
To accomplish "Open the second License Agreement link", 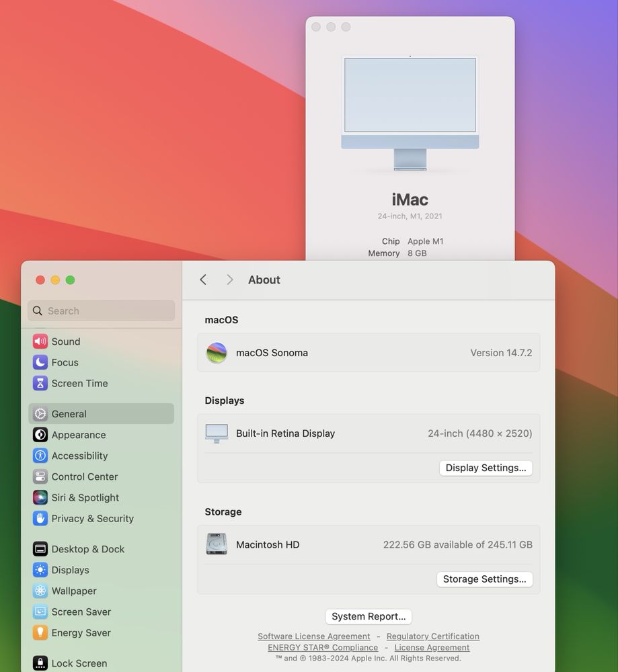I will [432, 648].
